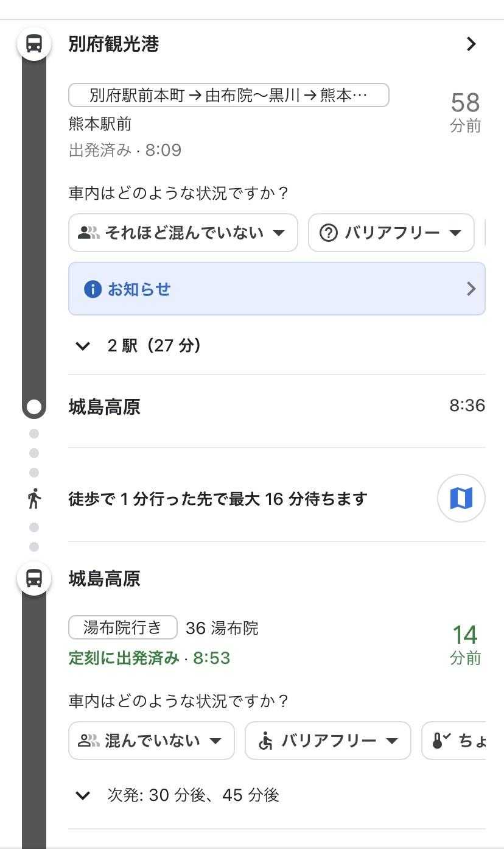Open the map view button
Screen dimensions: 504x849
pyautogui.click(x=461, y=499)
